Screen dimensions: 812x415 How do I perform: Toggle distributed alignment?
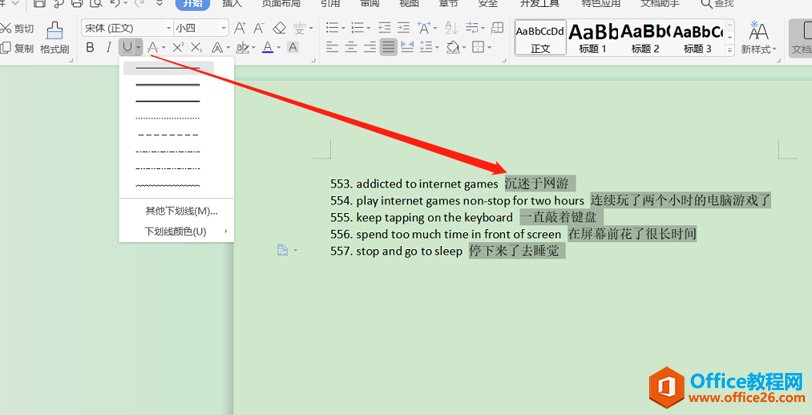point(408,48)
